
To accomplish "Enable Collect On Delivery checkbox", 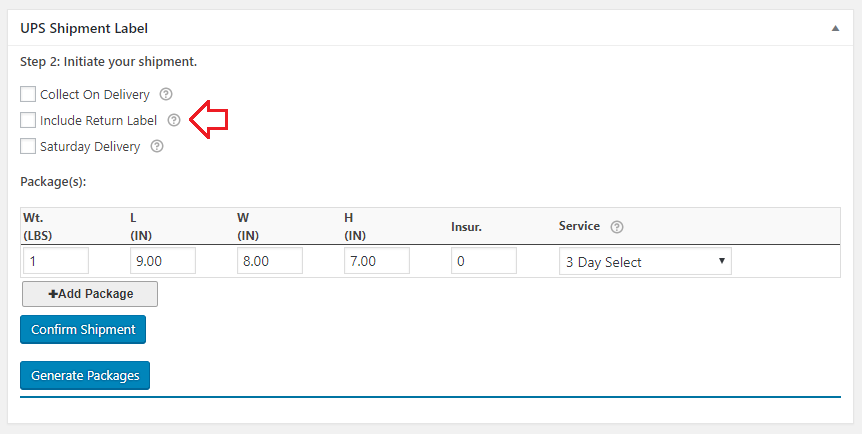I will pos(28,94).
